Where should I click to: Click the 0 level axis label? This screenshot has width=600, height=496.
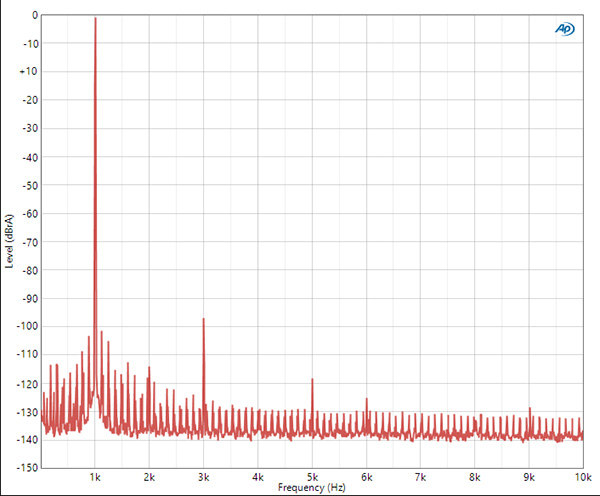[x=35, y=16]
